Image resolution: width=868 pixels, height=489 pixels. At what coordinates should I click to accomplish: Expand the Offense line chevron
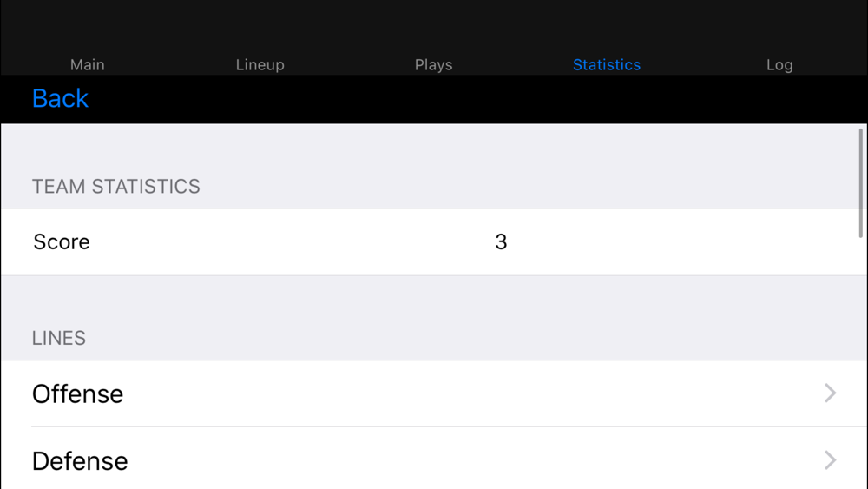tap(830, 393)
